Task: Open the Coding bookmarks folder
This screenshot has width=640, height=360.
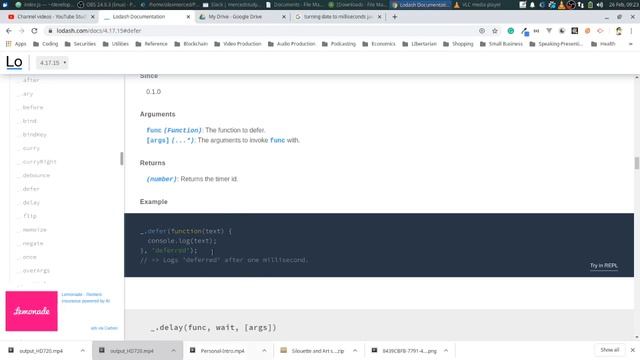Action: pos(45,44)
